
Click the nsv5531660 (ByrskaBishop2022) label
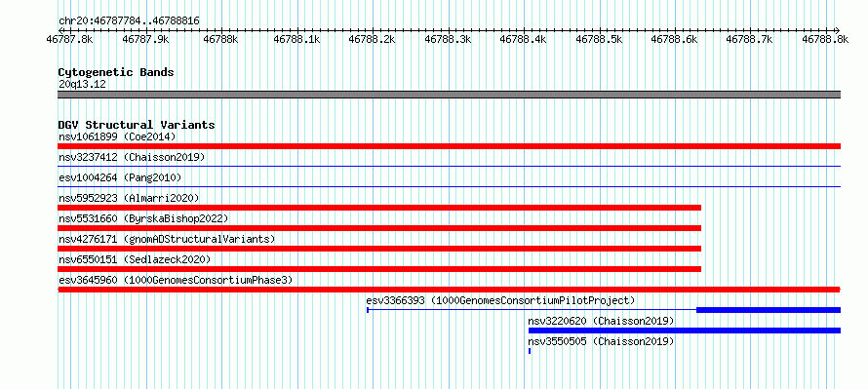[143, 218]
